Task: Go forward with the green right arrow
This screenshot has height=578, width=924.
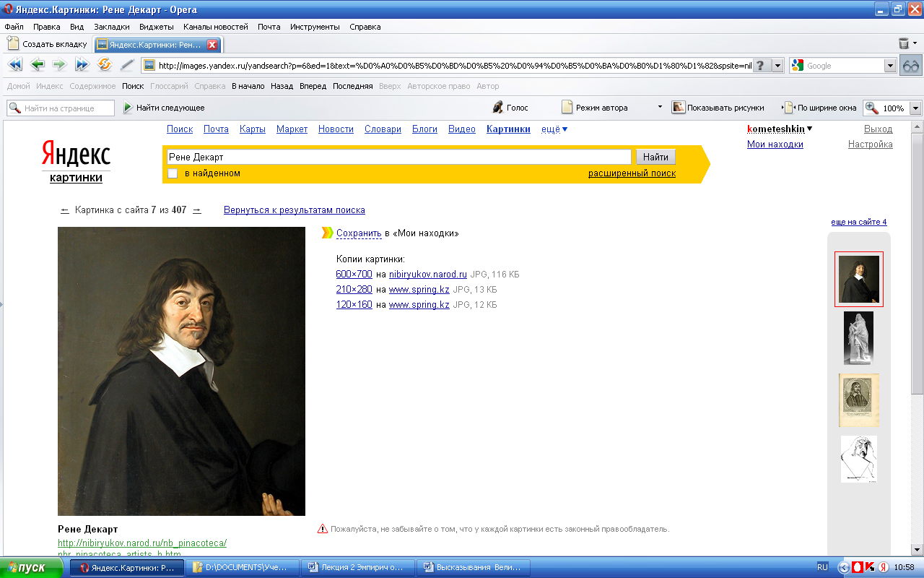Action: (59, 65)
